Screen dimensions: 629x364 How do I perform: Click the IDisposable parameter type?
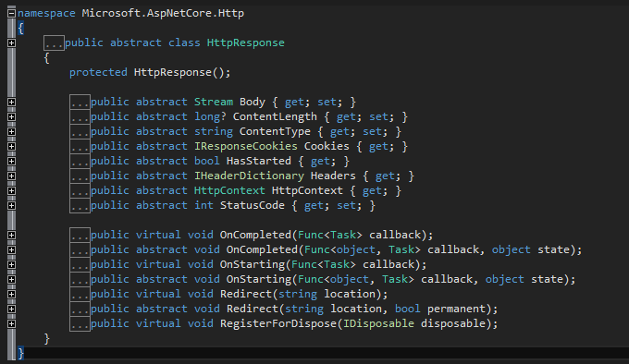[378, 324]
